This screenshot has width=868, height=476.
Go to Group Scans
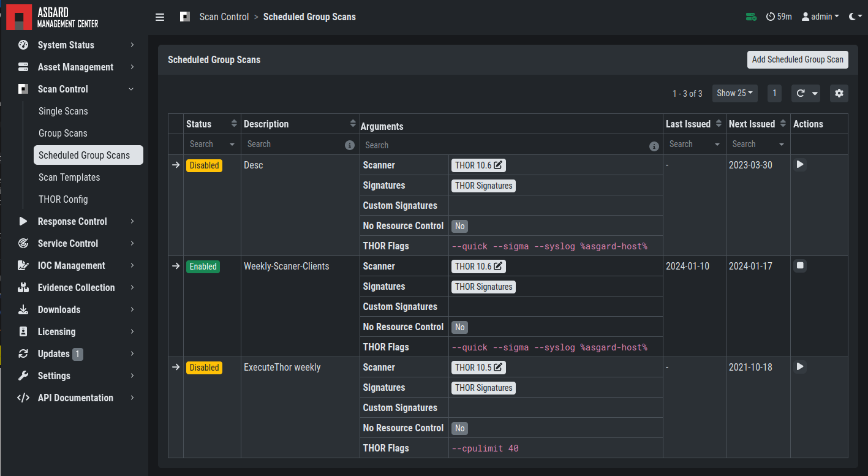point(63,133)
